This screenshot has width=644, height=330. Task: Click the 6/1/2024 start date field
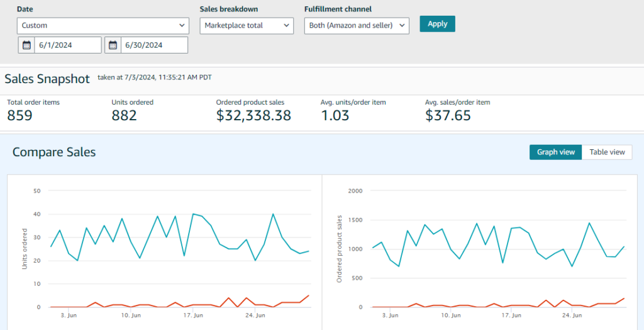(68, 45)
